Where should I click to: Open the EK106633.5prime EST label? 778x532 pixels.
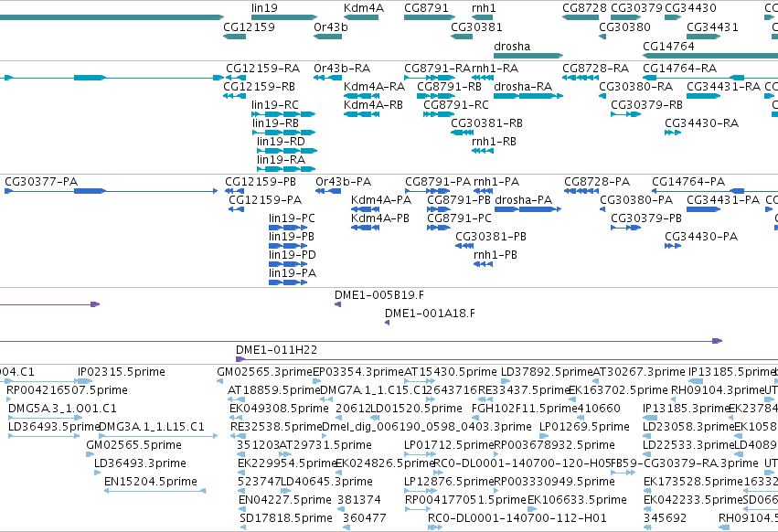pyautogui.click(x=577, y=500)
